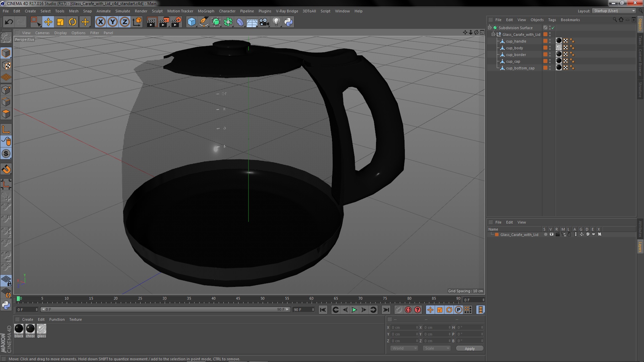Toggle X axis lock
644x362 pixels.
tap(100, 22)
